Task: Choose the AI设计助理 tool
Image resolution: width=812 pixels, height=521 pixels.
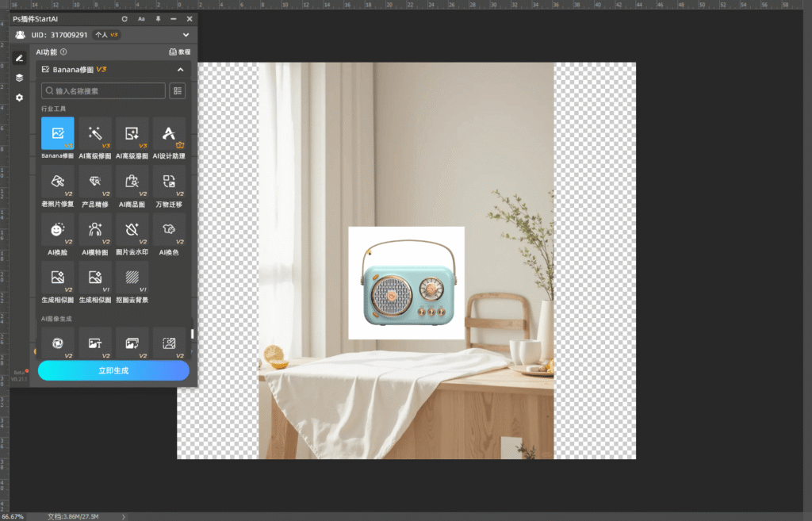Action: pyautogui.click(x=169, y=133)
